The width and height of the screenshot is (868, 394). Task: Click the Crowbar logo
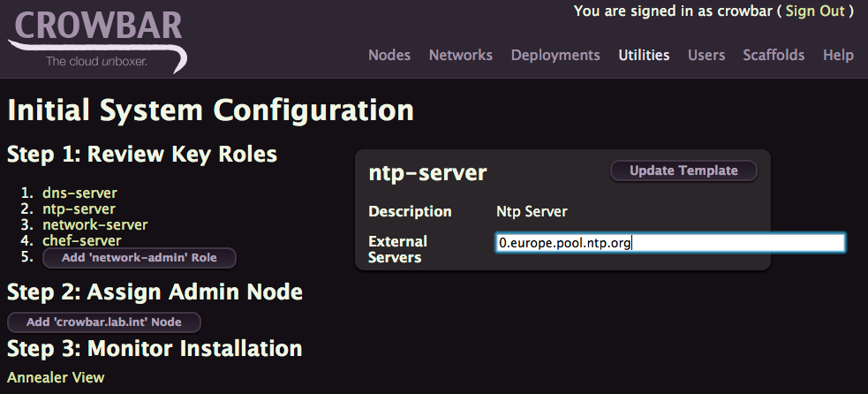coord(97,40)
